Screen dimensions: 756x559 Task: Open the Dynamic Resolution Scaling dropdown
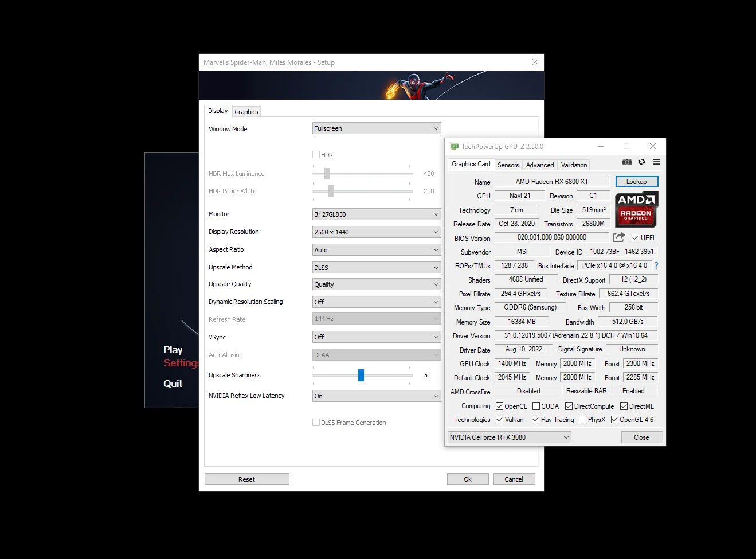[377, 302]
